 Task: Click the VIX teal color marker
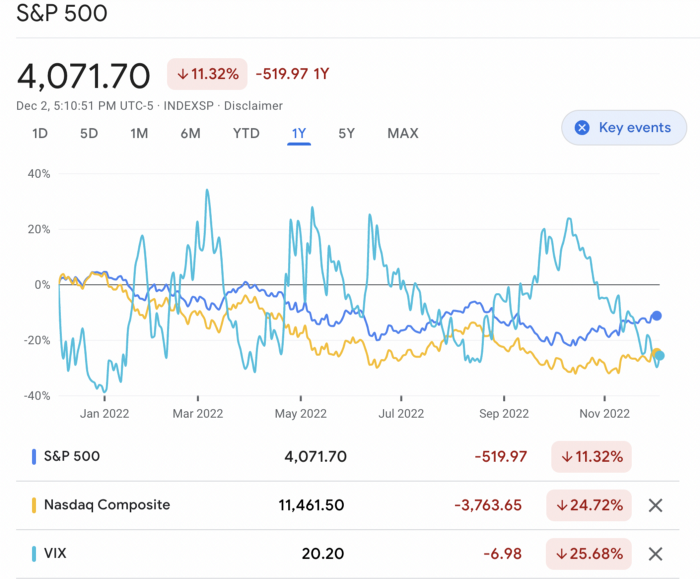coord(34,554)
